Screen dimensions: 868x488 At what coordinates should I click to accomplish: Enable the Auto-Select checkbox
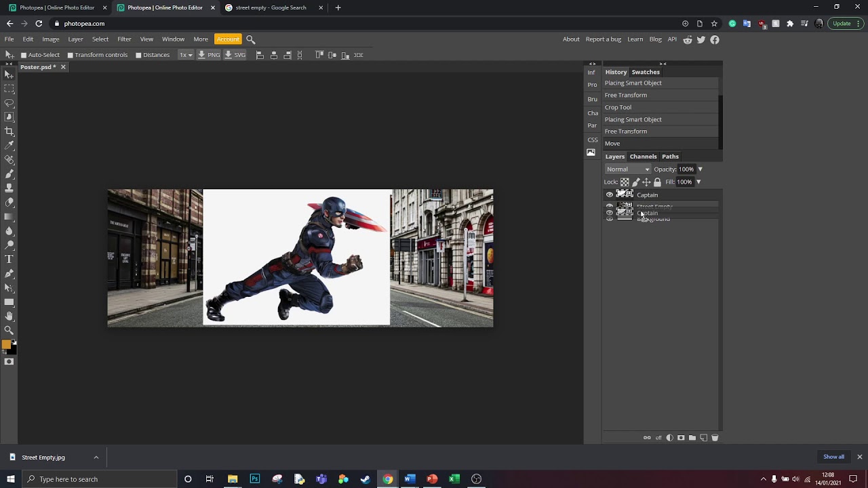tap(24, 55)
